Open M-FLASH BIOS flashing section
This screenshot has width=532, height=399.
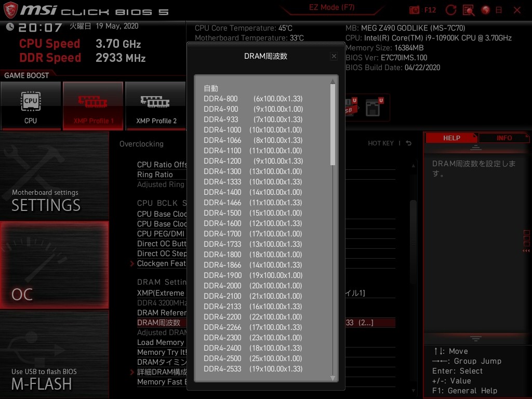pyautogui.click(x=54, y=354)
